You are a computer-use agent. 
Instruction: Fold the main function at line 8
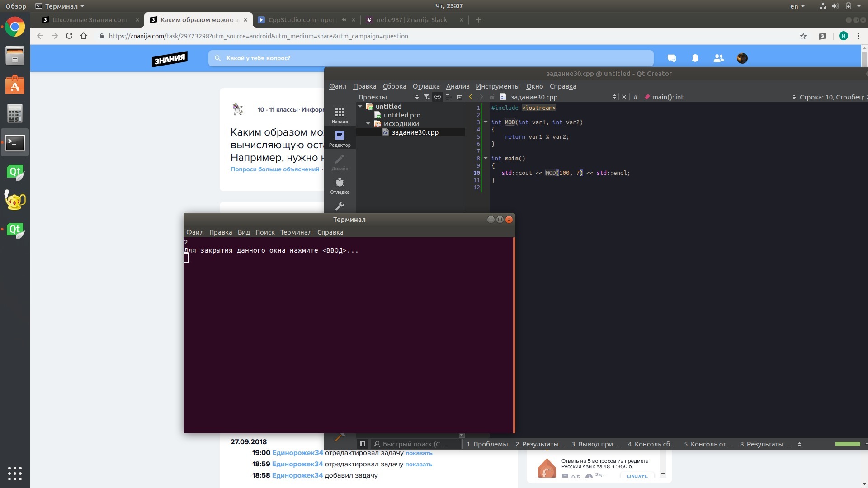coord(486,158)
